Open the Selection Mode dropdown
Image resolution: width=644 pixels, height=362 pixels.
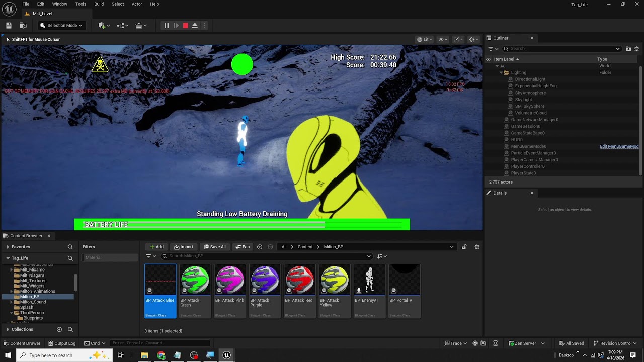tap(61, 25)
